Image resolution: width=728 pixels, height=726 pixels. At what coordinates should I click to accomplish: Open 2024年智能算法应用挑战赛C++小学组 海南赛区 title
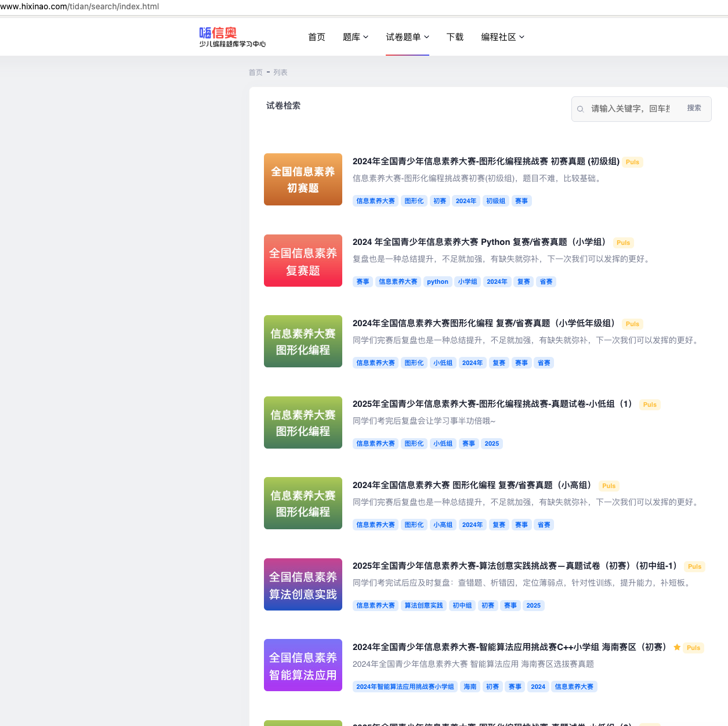coord(511,647)
